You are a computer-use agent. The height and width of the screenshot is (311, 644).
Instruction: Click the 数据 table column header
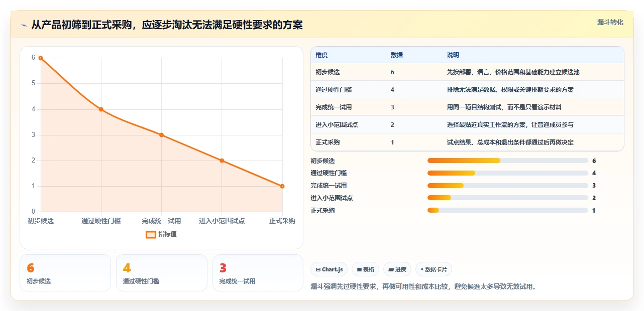click(396, 55)
